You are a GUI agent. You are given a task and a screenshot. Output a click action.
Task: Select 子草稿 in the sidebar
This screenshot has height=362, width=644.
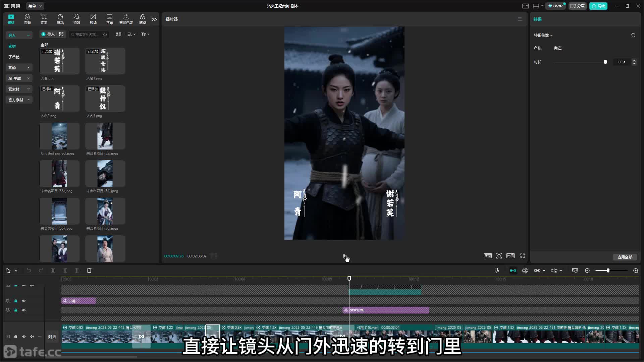click(x=14, y=57)
